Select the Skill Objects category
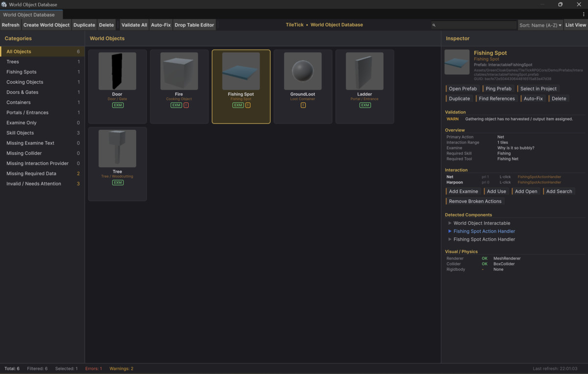The image size is (588, 374). point(42,133)
